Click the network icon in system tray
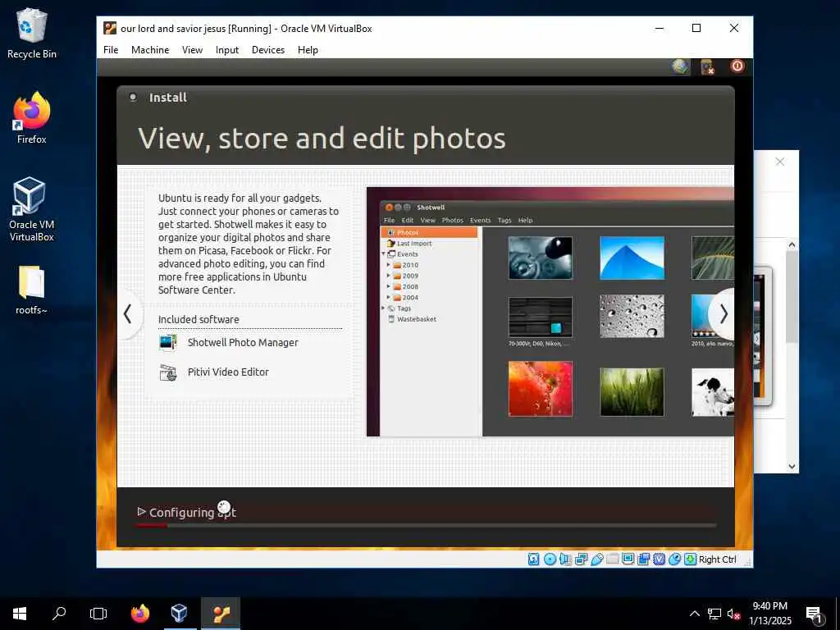Screen dimensions: 840x630 714,614
